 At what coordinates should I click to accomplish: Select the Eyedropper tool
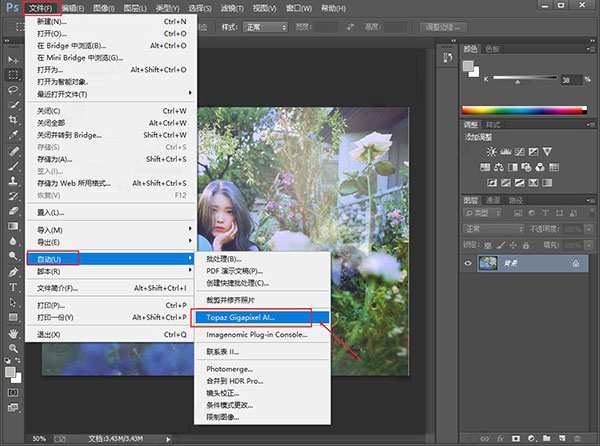point(13,133)
